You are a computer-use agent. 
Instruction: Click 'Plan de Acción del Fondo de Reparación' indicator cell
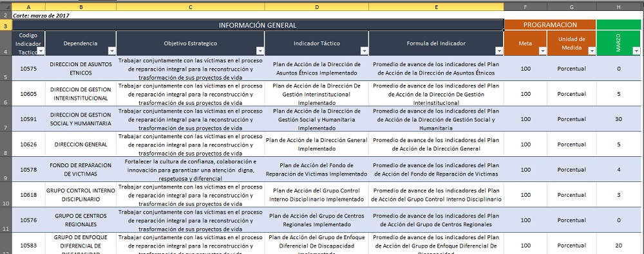317,170
